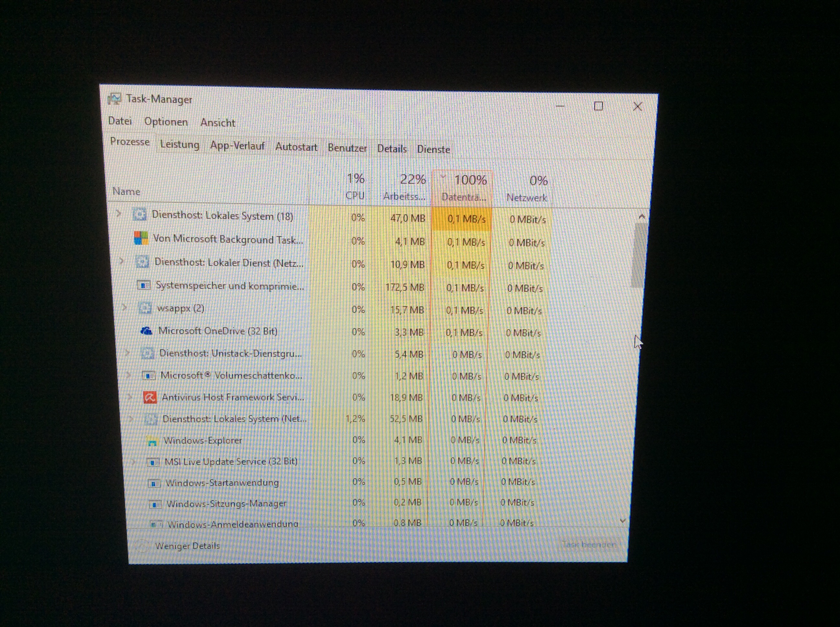Select the Microsoft OneDrive (32 Bit) row name
The image size is (840, 627).
(217, 331)
